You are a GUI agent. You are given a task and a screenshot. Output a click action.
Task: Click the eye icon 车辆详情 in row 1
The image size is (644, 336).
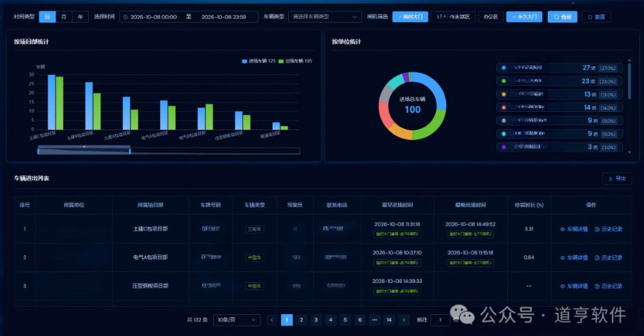[x=563, y=229]
